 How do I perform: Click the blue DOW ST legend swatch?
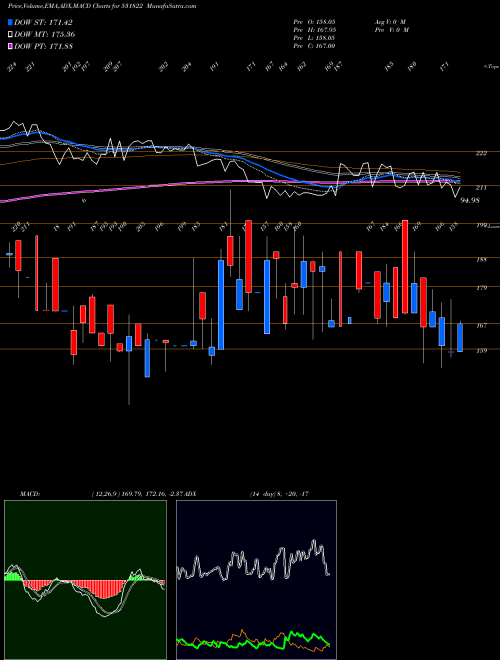click(x=10, y=22)
